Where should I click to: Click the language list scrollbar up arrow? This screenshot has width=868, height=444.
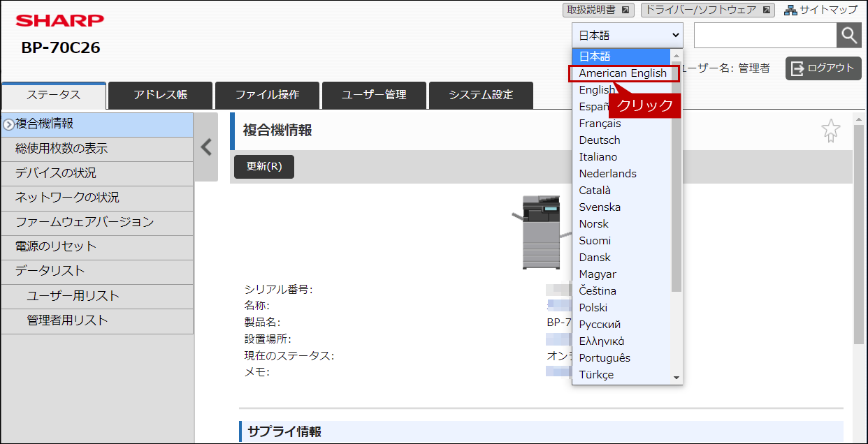click(677, 55)
